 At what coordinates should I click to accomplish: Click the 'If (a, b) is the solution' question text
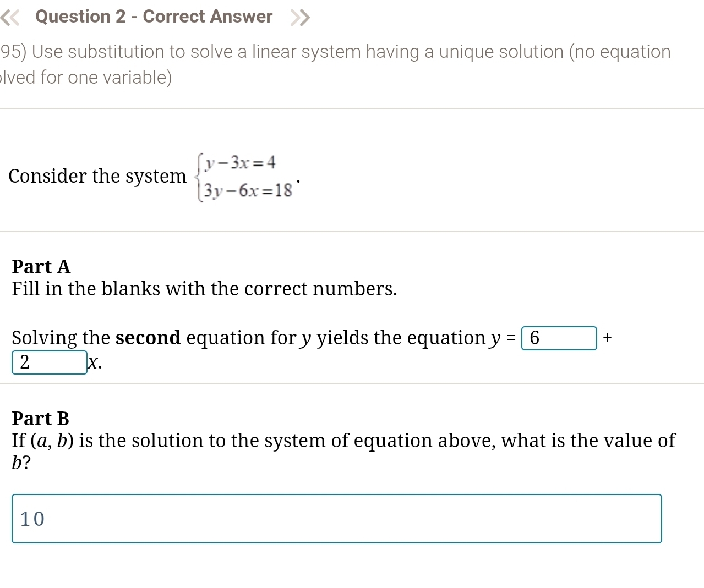point(343,441)
